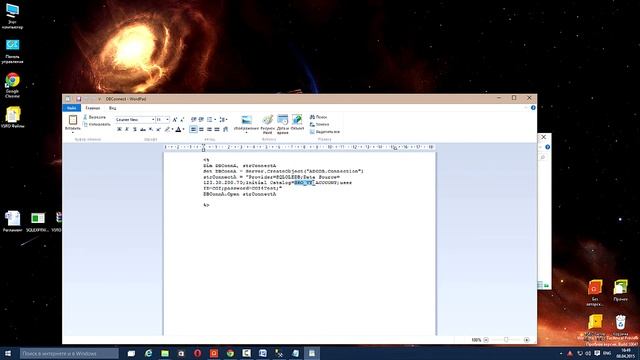The image size is (640, 360).
Task: Toggle superscript formatting
Action: pyautogui.click(x=158, y=129)
